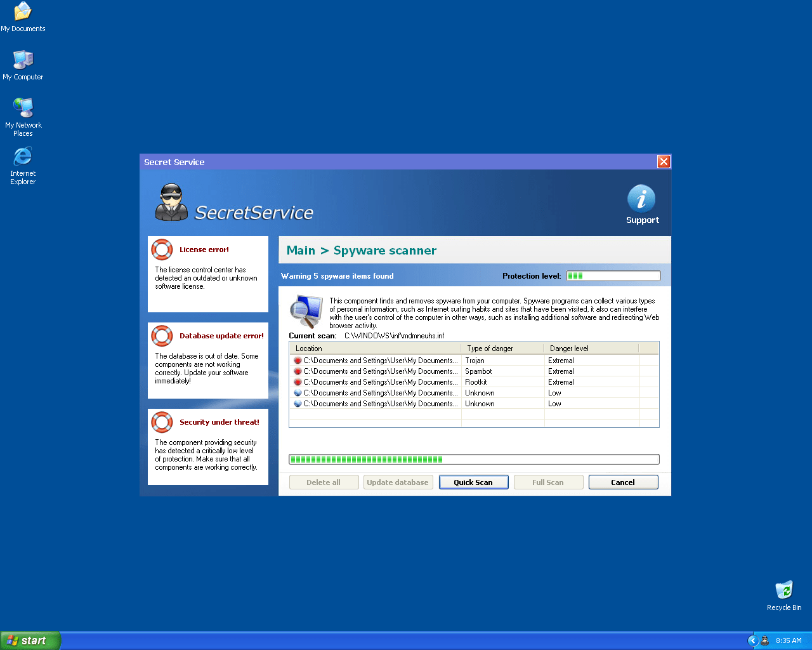Screen dimensions: 812x650
Task: Click the Danger level column header
Action: pos(591,348)
